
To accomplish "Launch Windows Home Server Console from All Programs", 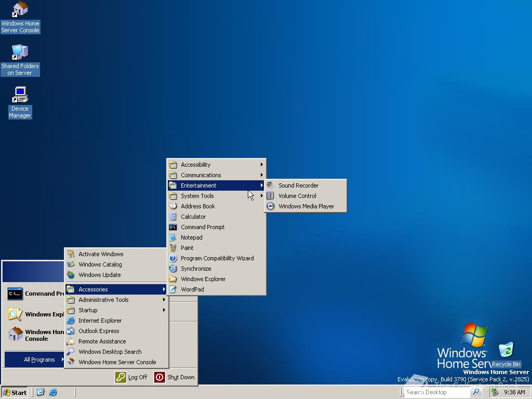I will (x=116, y=362).
